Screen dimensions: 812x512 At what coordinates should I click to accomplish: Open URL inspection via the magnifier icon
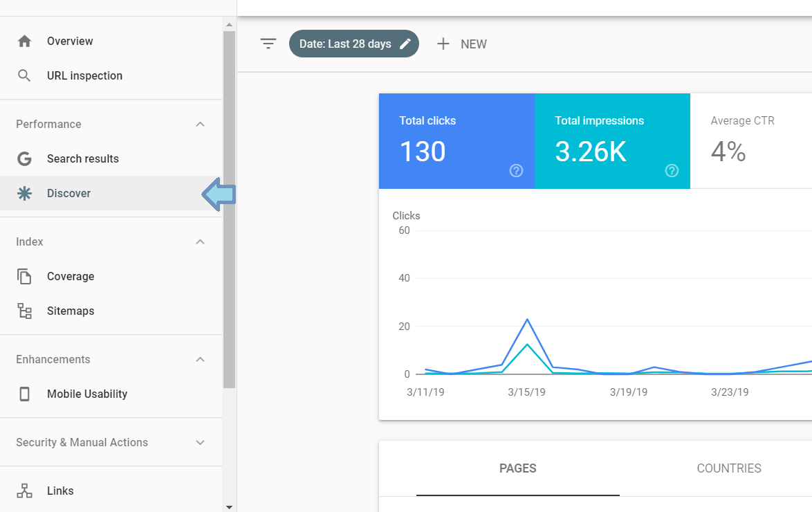tap(24, 75)
